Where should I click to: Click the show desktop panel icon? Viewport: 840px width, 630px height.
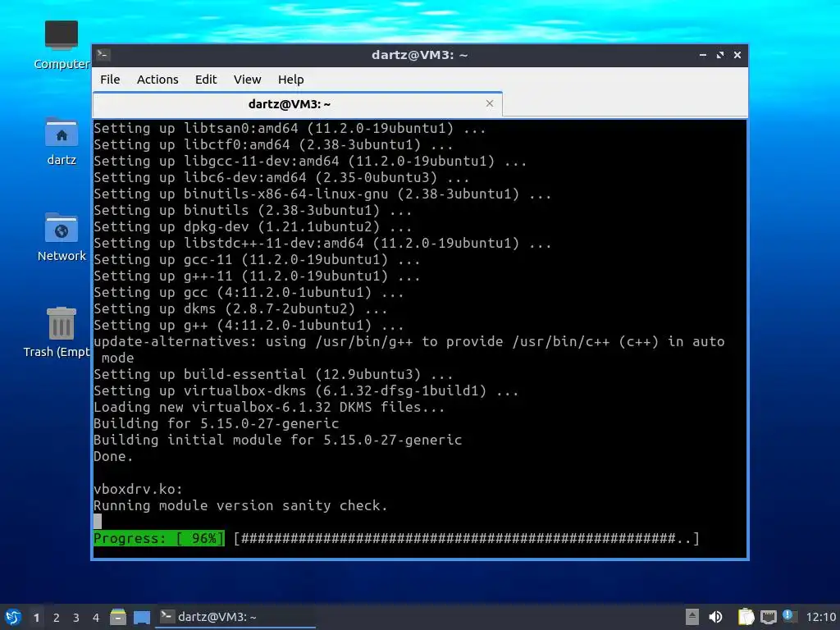tap(141, 617)
